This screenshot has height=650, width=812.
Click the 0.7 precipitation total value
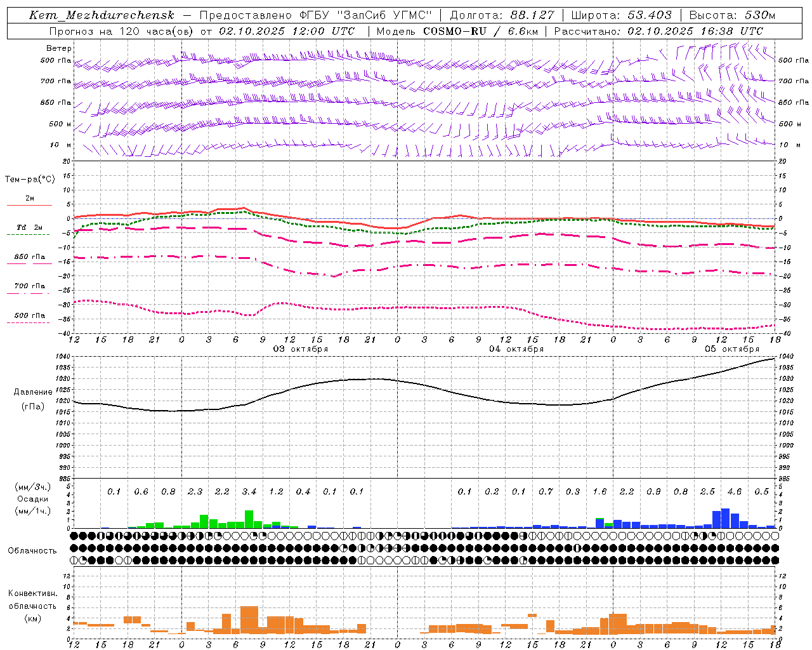(x=546, y=492)
